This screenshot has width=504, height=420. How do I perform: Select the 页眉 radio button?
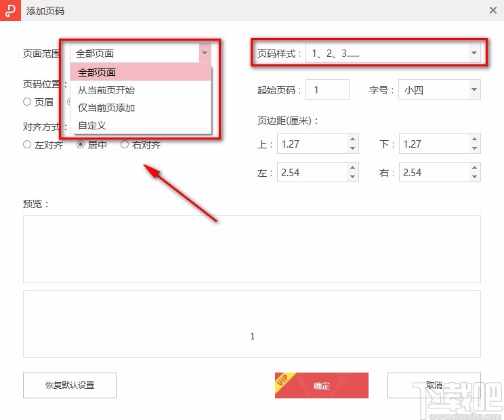point(27,102)
